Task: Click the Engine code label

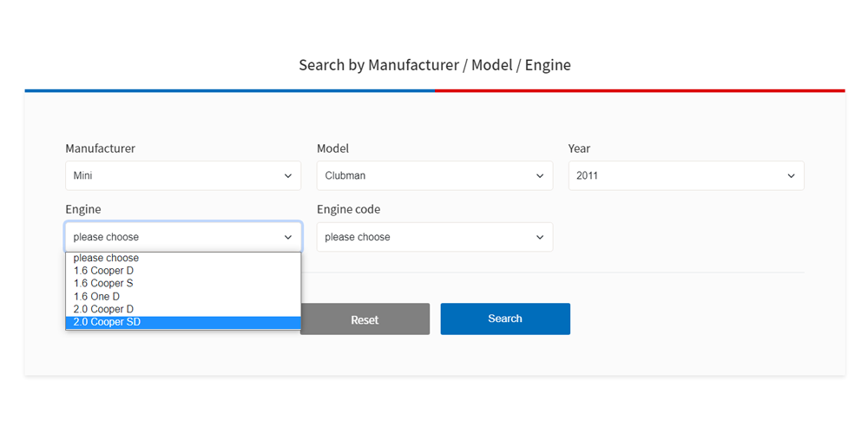Action: click(x=348, y=209)
